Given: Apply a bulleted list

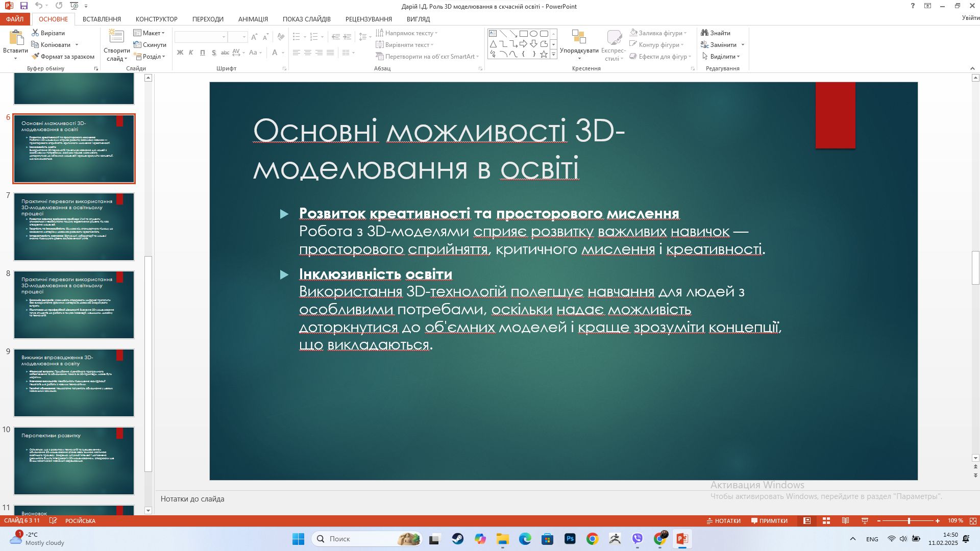Looking at the screenshot, I should 297,37.
